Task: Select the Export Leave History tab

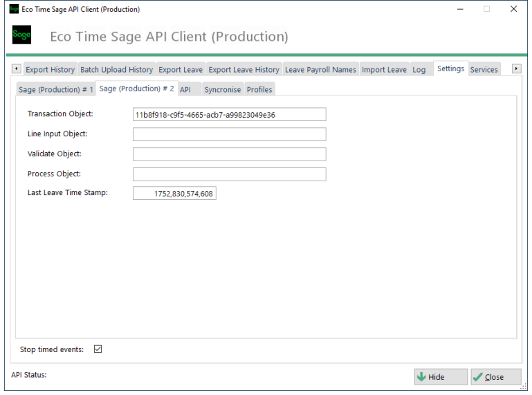Action: [244, 70]
